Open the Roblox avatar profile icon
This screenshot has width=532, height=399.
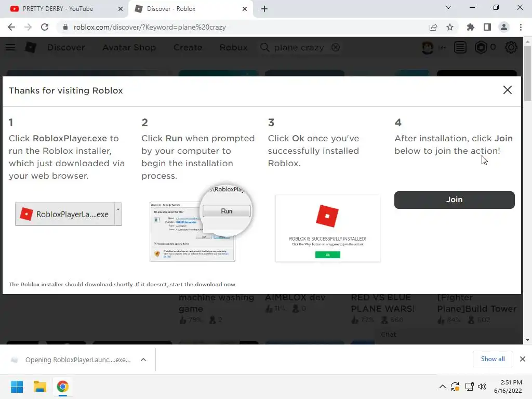tap(428, 47)
